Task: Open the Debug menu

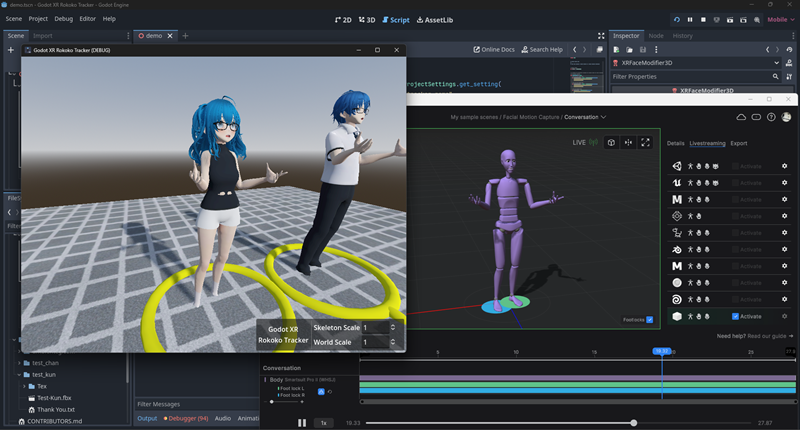Action: [63, 19]
